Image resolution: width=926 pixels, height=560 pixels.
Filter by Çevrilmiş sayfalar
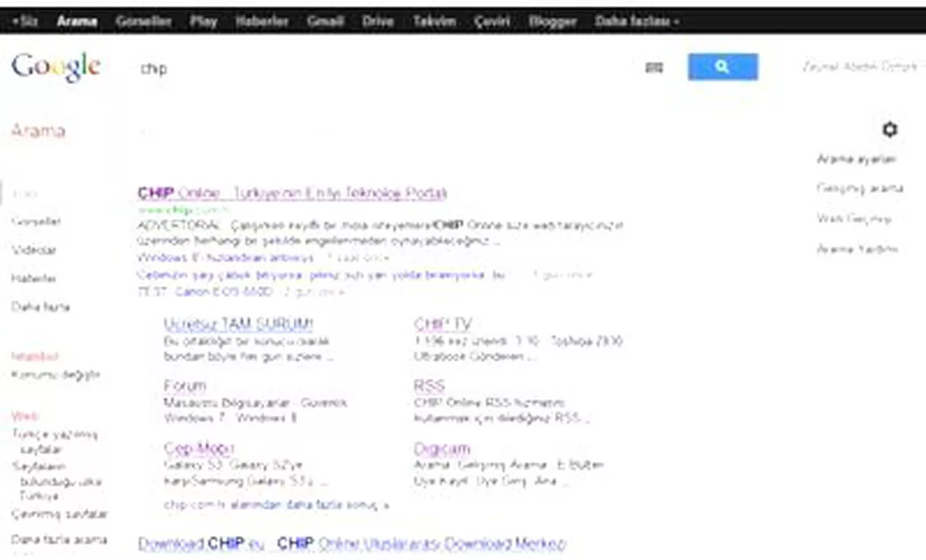point(60,514)
